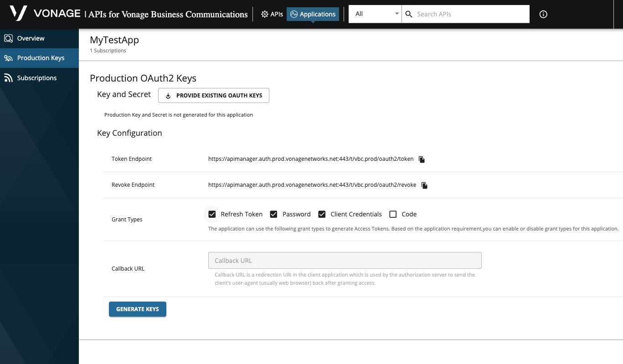Image resolution: width=623 pixels, height=364 pixels.
Task: Click Provide Existing Oauth Keys
Action: tap(213, 95)
